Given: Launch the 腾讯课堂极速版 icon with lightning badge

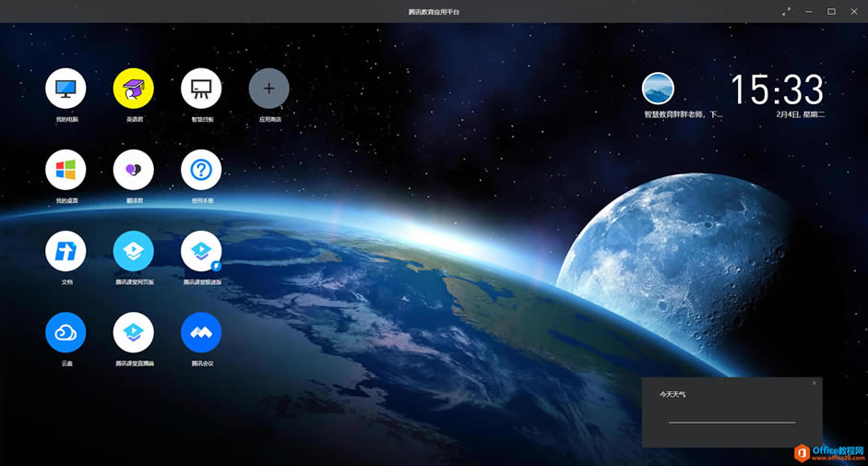Looking at the screenshot, I should pos(201,251).
